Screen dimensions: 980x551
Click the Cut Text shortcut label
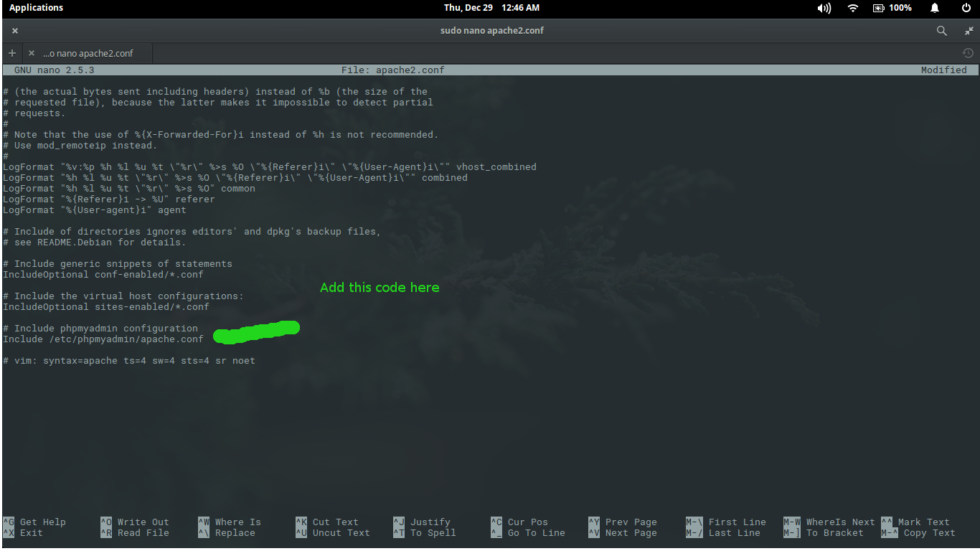tap(334, 522)
